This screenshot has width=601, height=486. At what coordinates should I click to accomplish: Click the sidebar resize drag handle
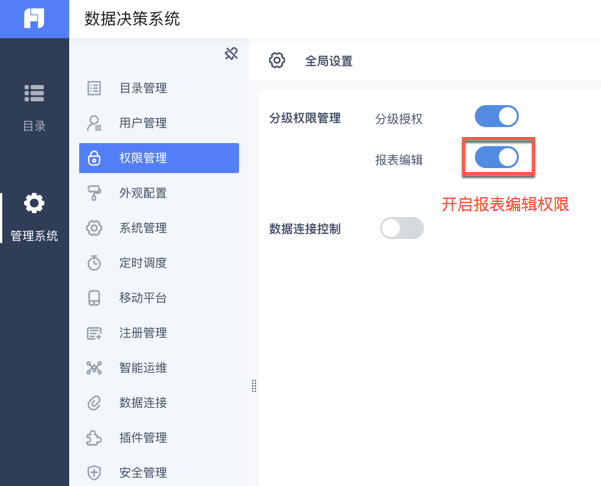coord(254,386)
